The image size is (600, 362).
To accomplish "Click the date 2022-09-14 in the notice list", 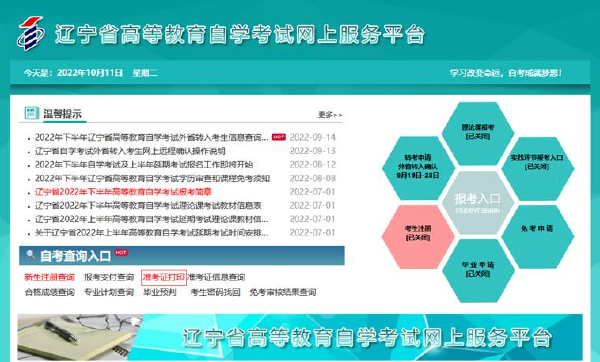I will (313, 137).
